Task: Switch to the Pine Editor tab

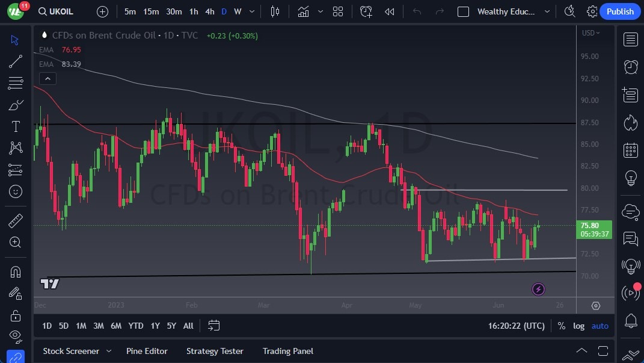Action: coord(147,351)
